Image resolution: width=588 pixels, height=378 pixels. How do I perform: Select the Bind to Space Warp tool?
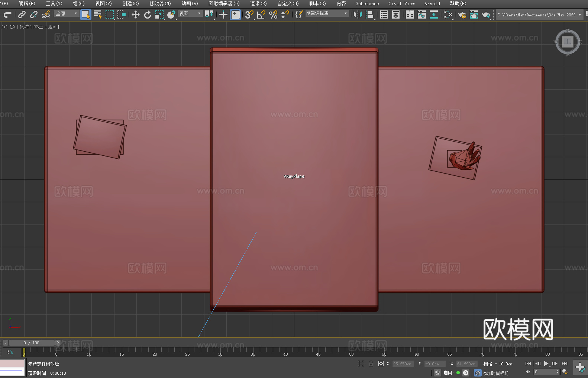pos(46,14)
